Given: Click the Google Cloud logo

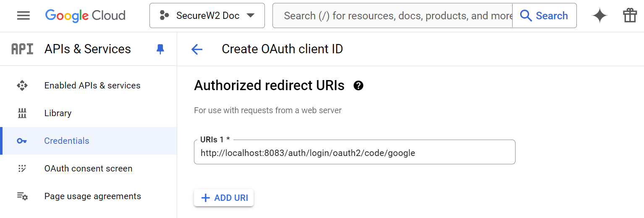Looking at the screenshot, I should pyautogui.click(x=85, y=16).
